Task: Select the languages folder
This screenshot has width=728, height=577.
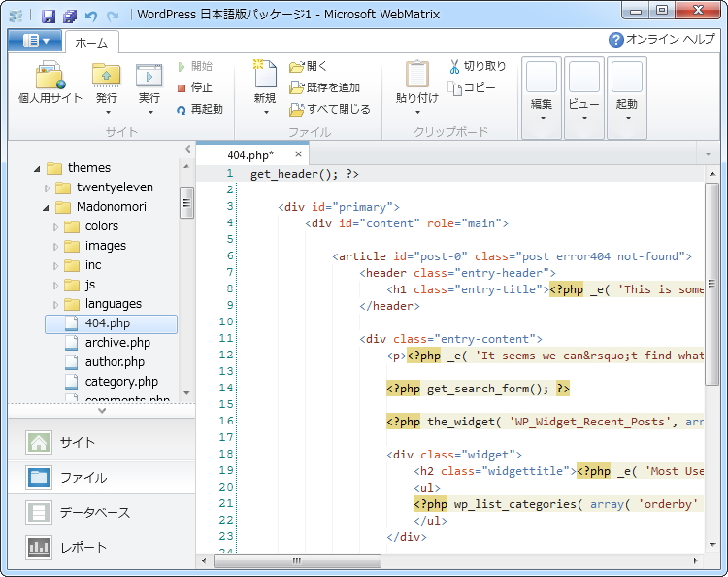Action: click(113, 304)
